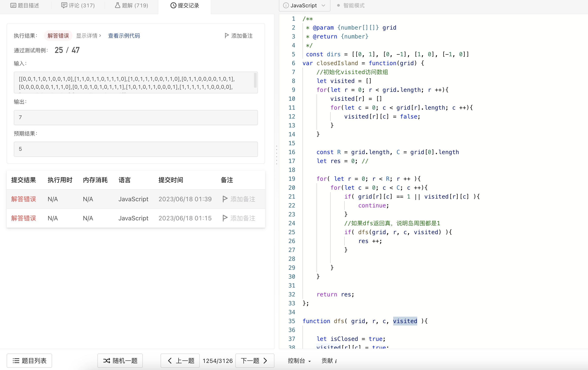Click the 执行用时 column header
This screenshot has height=370, width=588.
point(60,180)
